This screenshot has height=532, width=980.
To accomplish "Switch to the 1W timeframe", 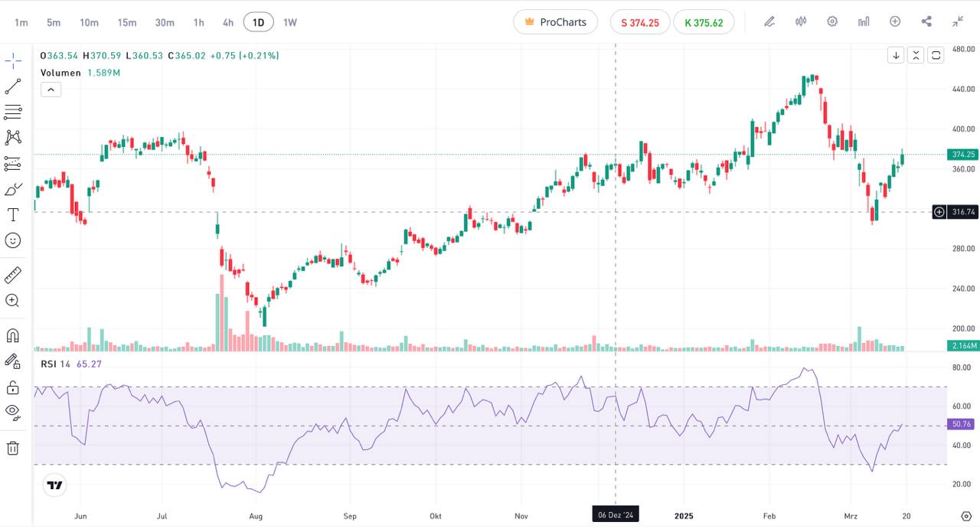I will coord(290,22).
